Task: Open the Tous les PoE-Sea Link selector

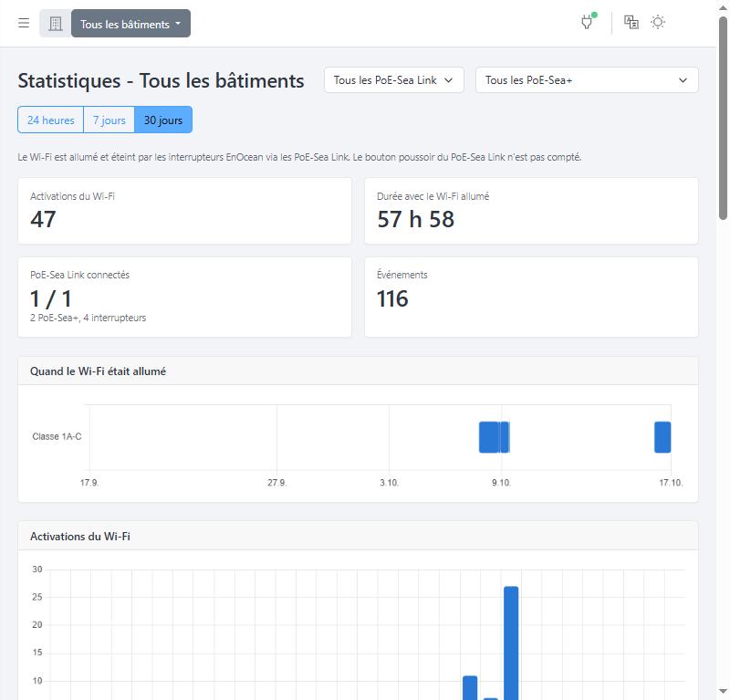Action: pyautogui.click(x=394, y=80)
